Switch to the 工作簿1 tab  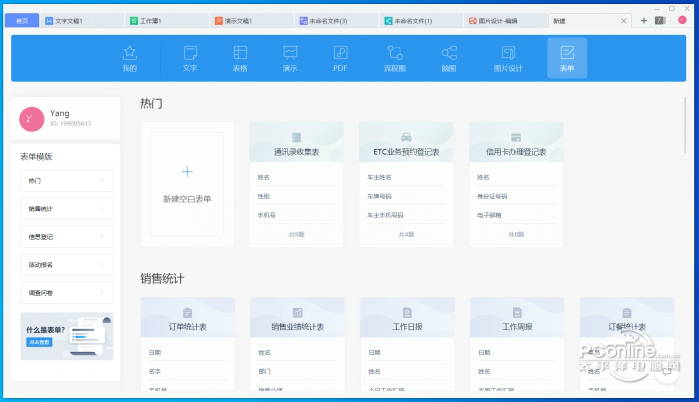click(x=167, y=21)
